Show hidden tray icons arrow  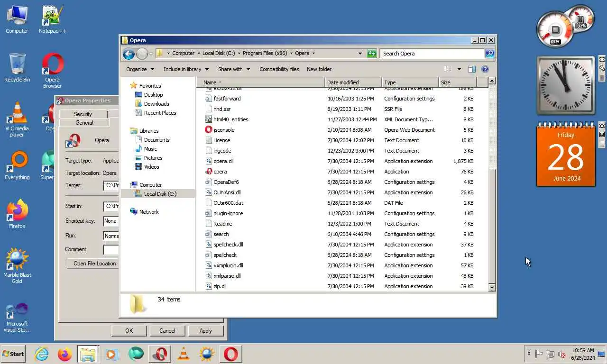[529, 354]
